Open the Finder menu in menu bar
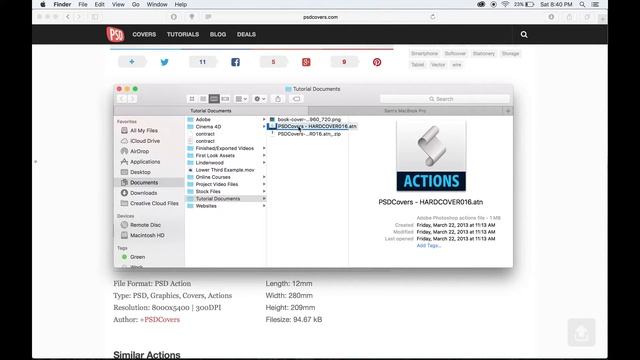Screen dimensions: 640x360 62,4
